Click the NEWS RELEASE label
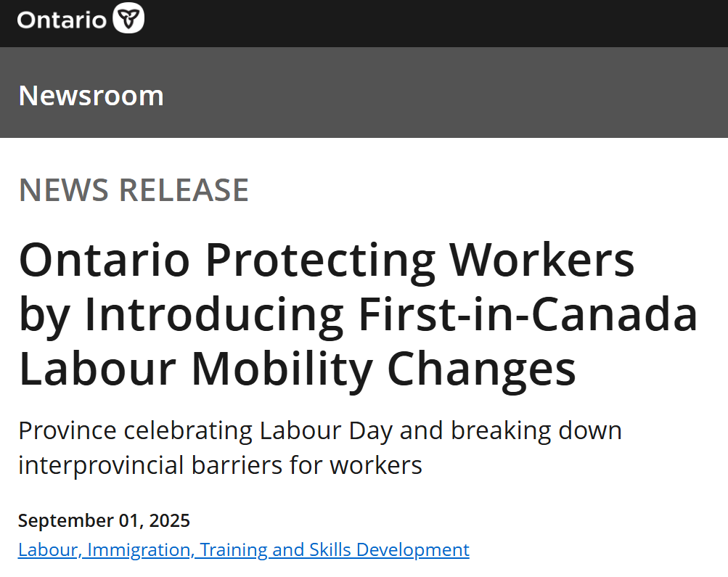The image size is (728, 577). (x=134, y=190)
